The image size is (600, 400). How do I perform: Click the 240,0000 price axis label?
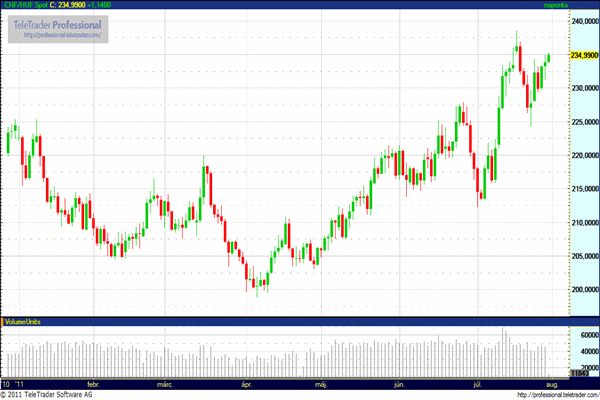pyautogui.click(x=582, y=21)
